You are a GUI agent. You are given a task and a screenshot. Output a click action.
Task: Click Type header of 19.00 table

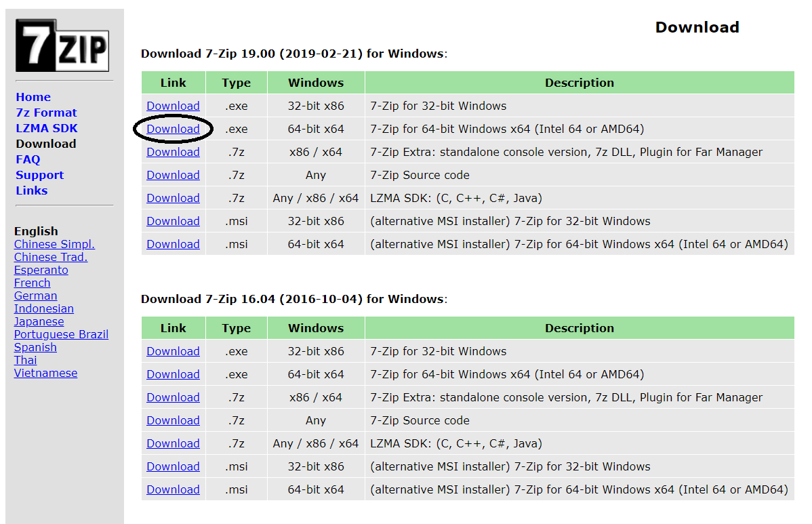coord(236,83)
